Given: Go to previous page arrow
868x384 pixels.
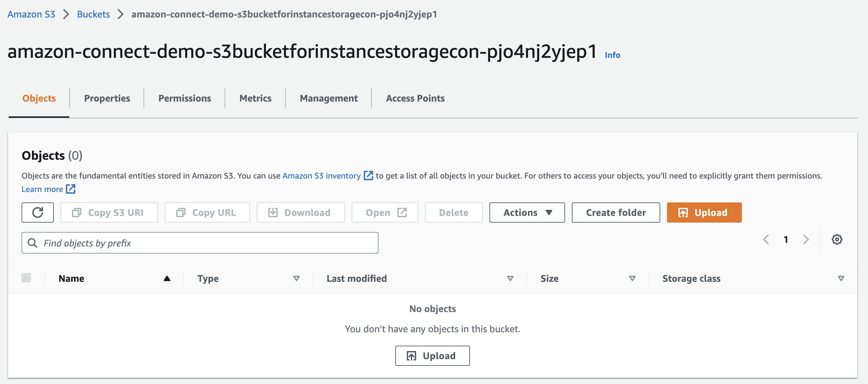Looking at the screenshot, I should (x=766, y=239).
